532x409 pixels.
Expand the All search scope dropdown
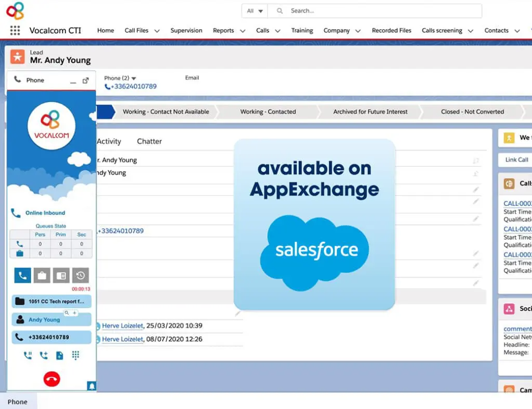click(254, 10)
